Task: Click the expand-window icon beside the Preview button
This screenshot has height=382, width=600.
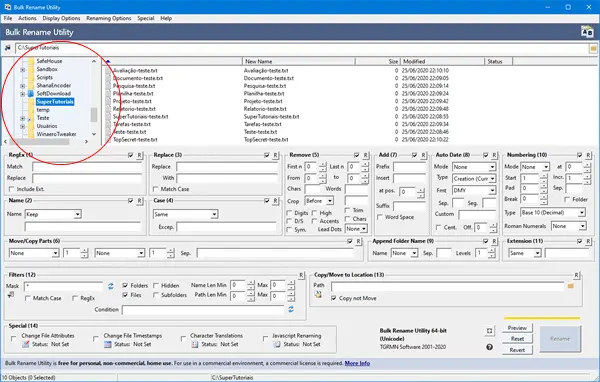Action: coord(489,331)
